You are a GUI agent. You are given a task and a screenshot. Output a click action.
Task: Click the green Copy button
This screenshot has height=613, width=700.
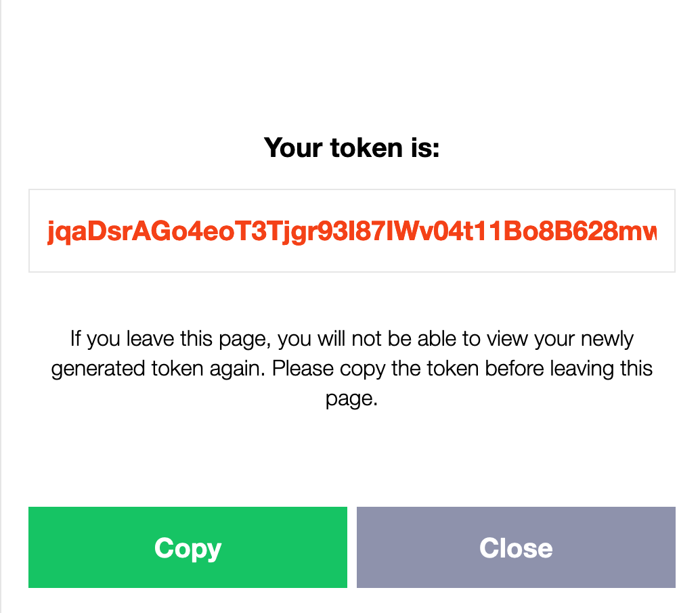(188, 547)
